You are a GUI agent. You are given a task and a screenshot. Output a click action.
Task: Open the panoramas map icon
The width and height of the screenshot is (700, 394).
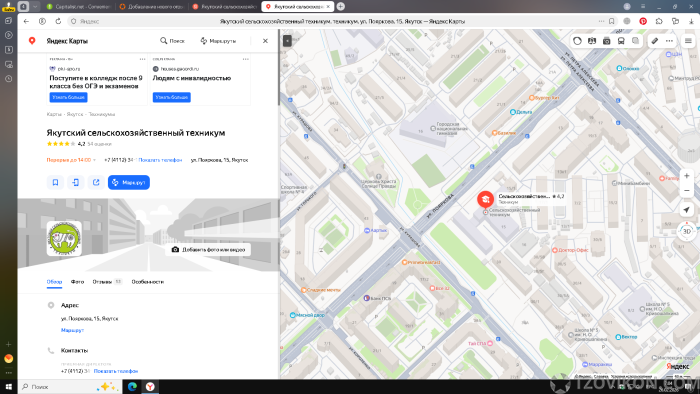(x=592, y=41)
